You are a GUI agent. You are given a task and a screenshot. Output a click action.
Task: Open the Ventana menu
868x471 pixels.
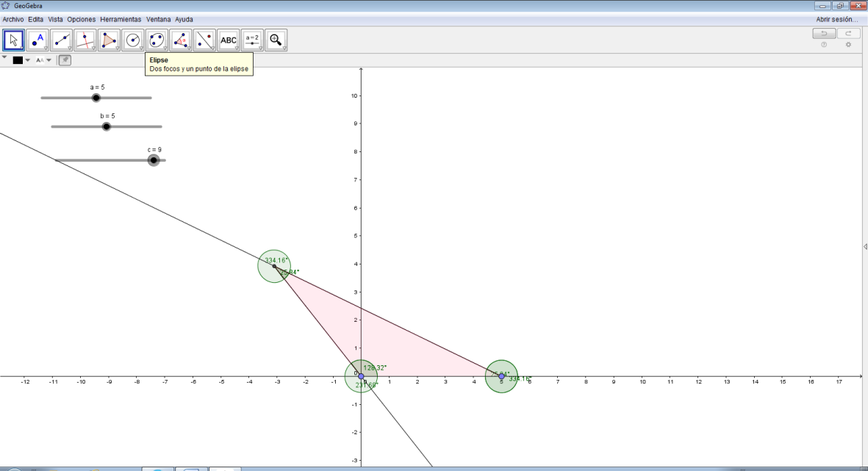pos(158,19)
